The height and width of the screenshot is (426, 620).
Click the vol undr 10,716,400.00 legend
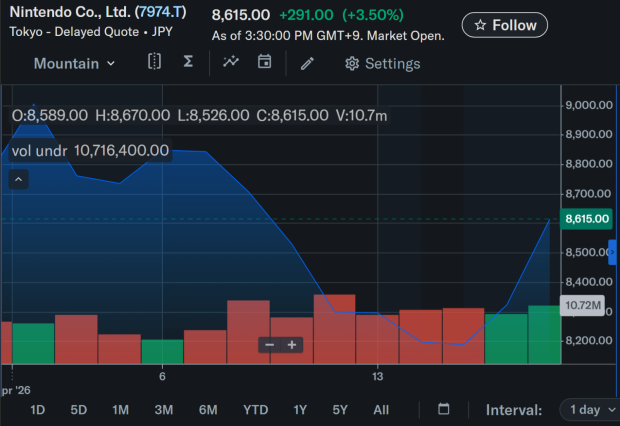pos(91,150)
